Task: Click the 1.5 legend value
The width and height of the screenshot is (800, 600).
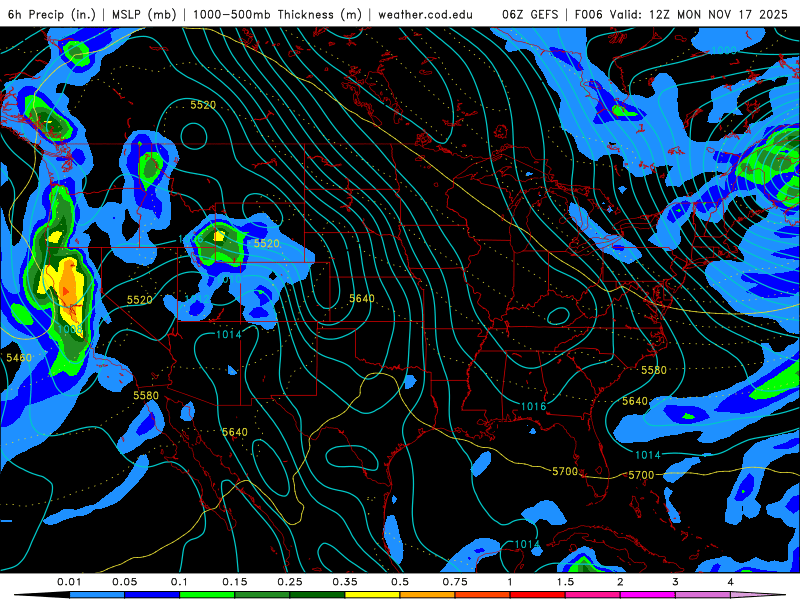Action: pyautogui.click(x=565, y=582)
